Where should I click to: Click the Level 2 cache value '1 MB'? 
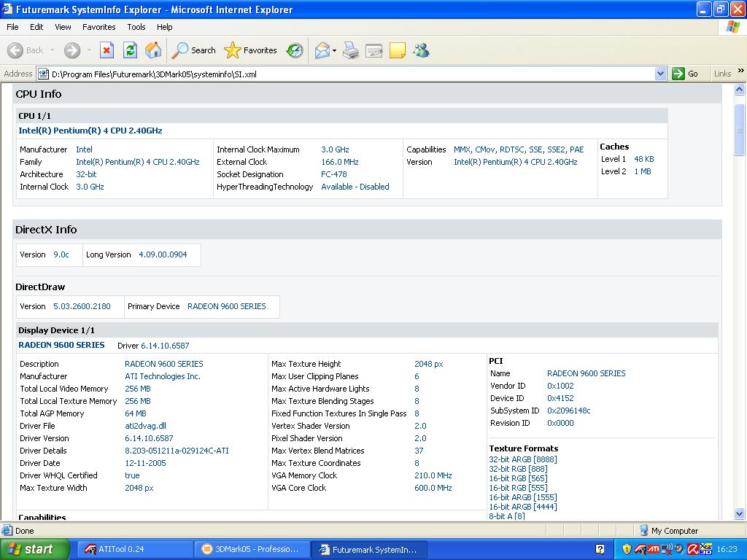[642, 171]
